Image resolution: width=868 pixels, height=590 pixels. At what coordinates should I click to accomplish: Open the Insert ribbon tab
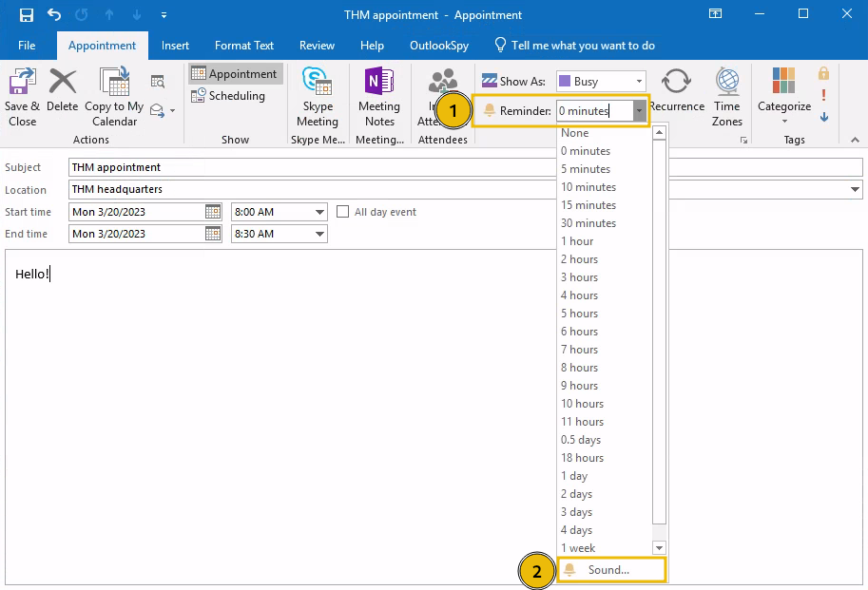tap(175, 46)
